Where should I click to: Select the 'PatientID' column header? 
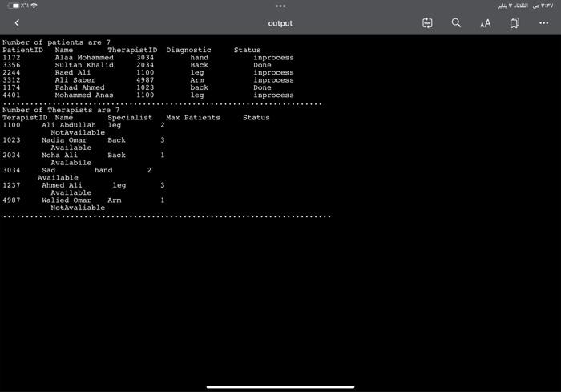22,51
